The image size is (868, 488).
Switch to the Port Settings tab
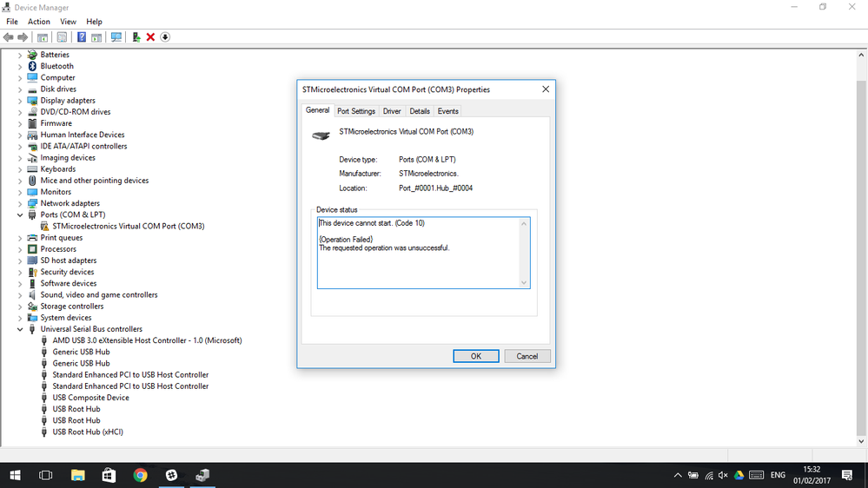[356, 111]
